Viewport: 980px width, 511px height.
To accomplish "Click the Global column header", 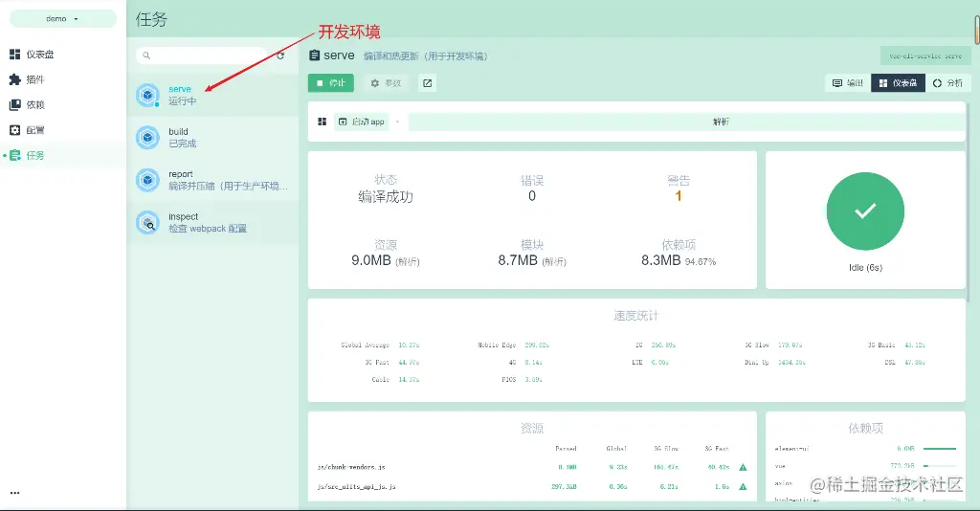I will [x=616, y=449].
